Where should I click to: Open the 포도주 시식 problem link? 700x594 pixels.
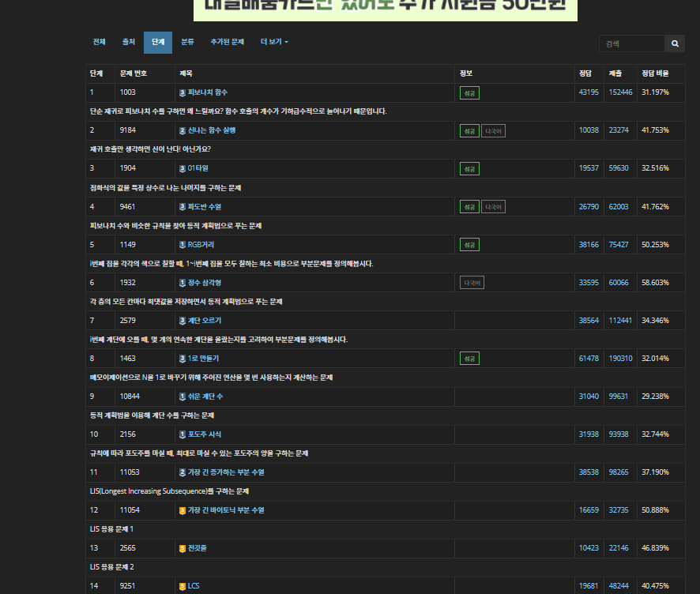(205, 434)
